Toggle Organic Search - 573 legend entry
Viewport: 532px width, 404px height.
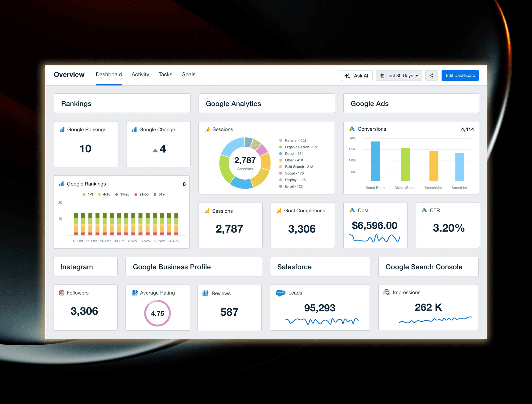299,147
